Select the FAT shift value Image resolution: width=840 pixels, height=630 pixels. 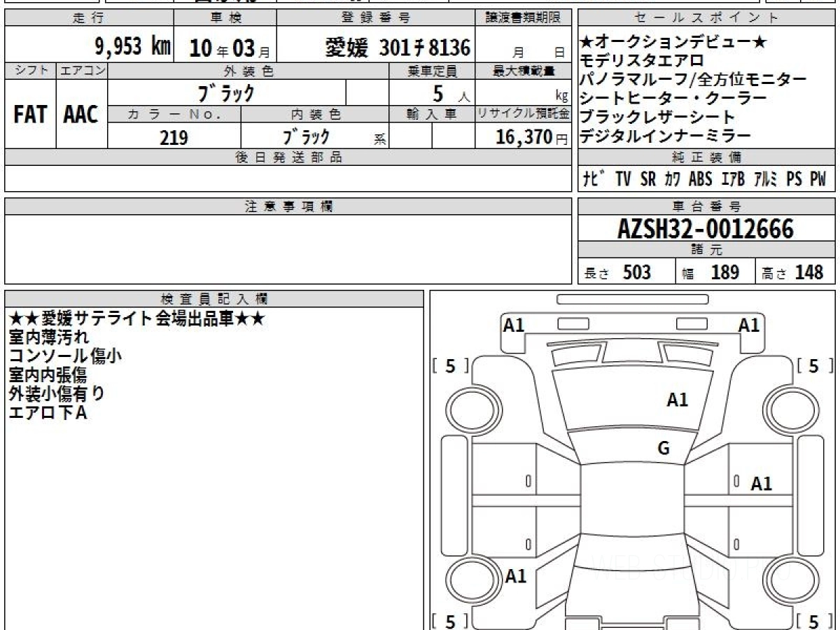click(30, 115)
